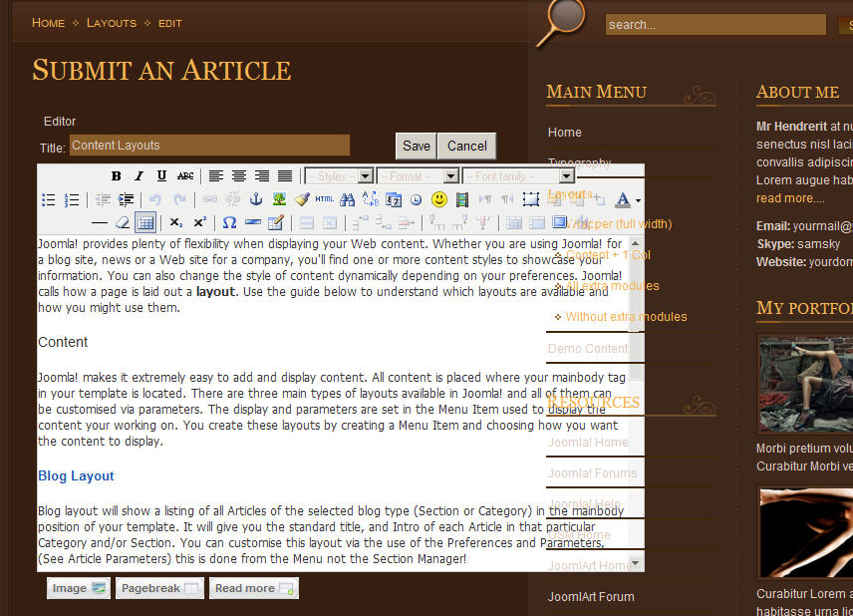Open the HTML source editor
The height and width of the screenshot is (616, 853).
[x=324, y=199]
